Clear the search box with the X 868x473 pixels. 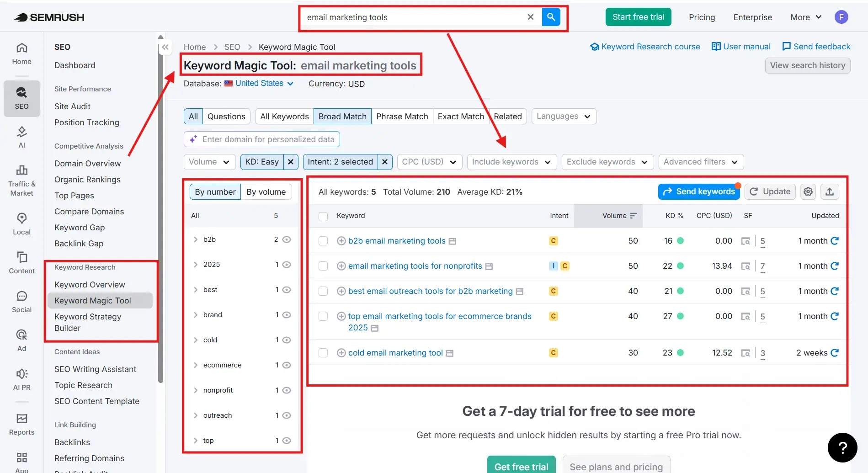point(531,17)
